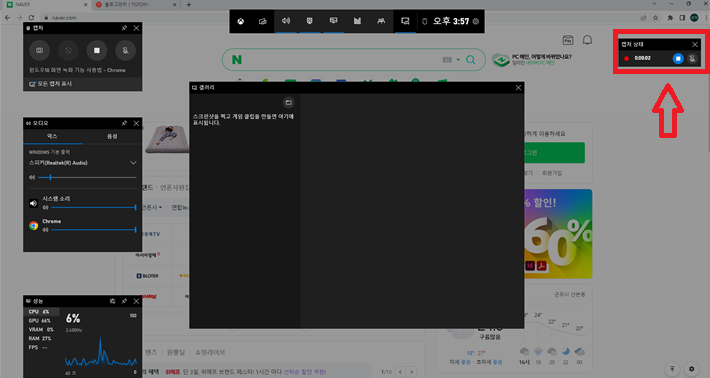Screen dimensions: 710x378
Task: Close the capture status widget
Action: tap(695, 44)
